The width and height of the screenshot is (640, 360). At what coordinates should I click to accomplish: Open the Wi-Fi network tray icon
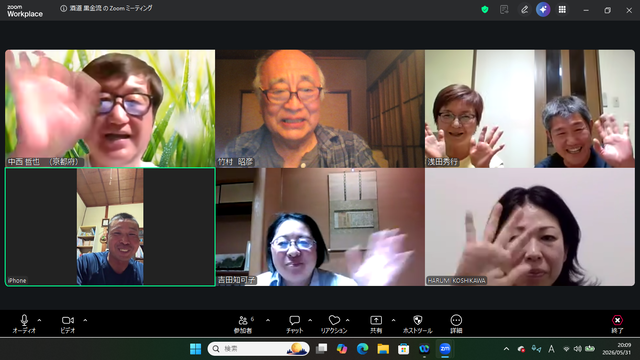(566, 349)
